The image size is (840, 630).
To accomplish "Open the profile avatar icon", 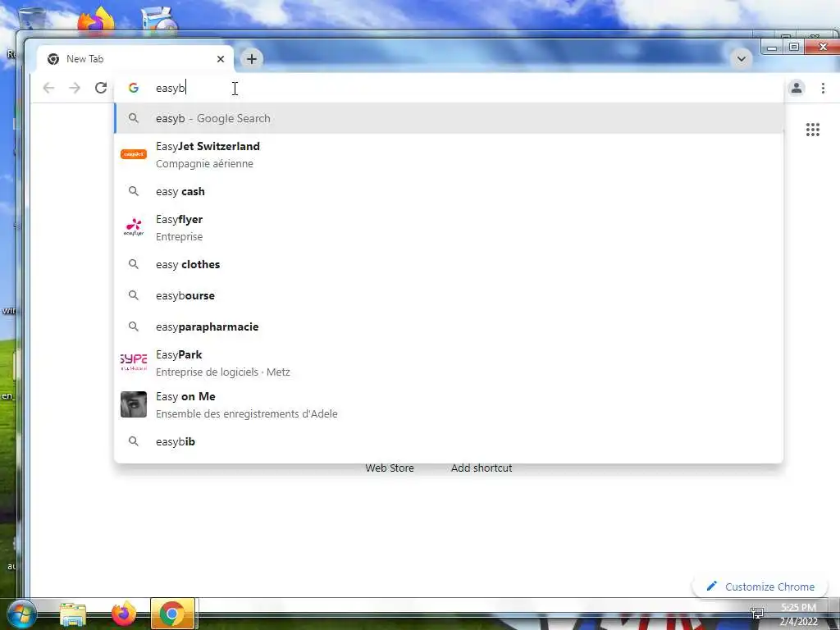I will (797, 88).
